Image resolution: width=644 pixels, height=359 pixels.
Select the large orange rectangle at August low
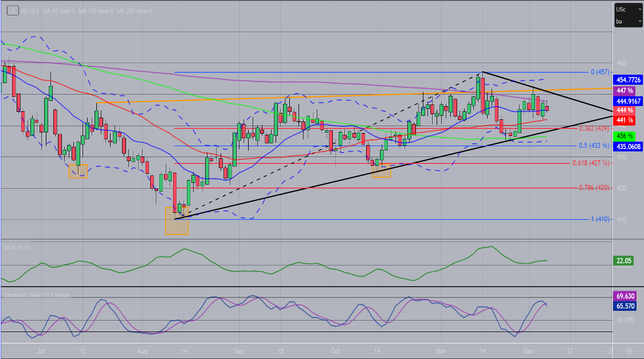(176, 221)
